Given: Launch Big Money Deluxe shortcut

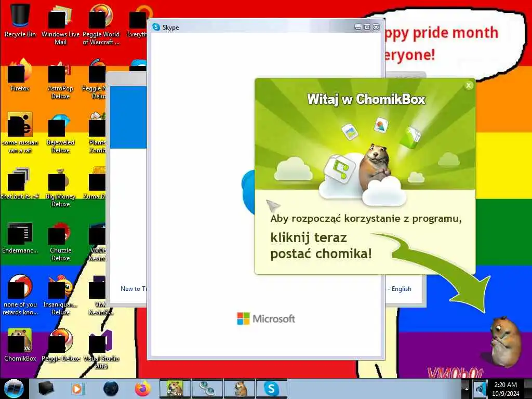Looking at the screenshot, I should pos(60,187).
